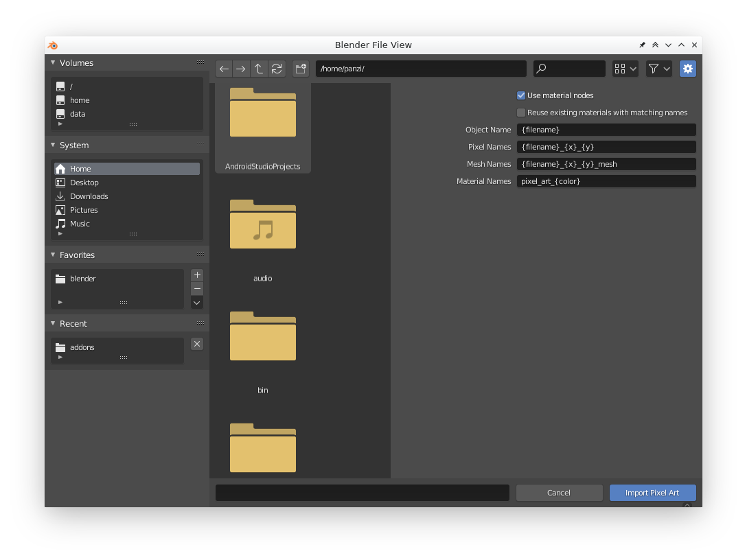Disable Use material nodes checkbox
Screen dimensions: 747x560
pos(521,95)
